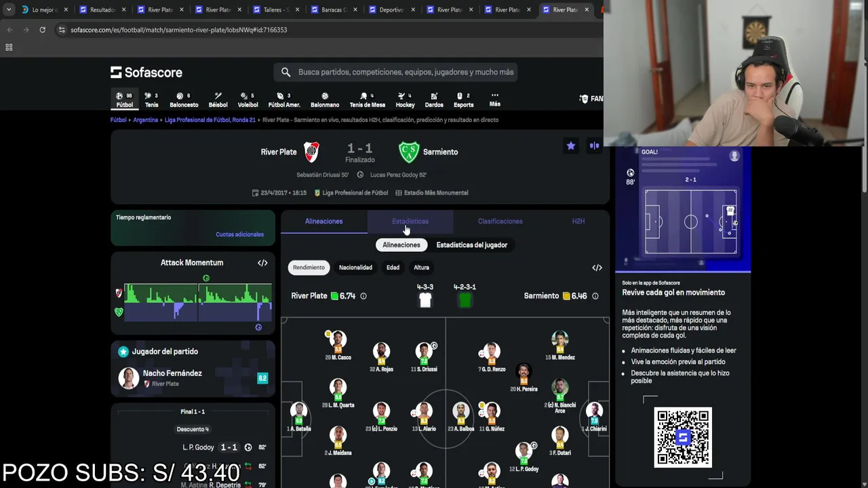Go to Argentina breadcrumb link
This screenshot has height=488, width=868.
click(x=145, y=120)
